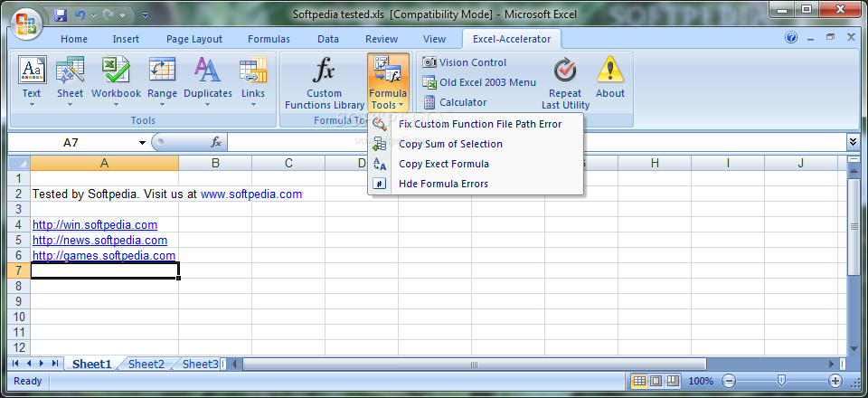
Task: Click the insert function fx button
Action: point(216,143)
